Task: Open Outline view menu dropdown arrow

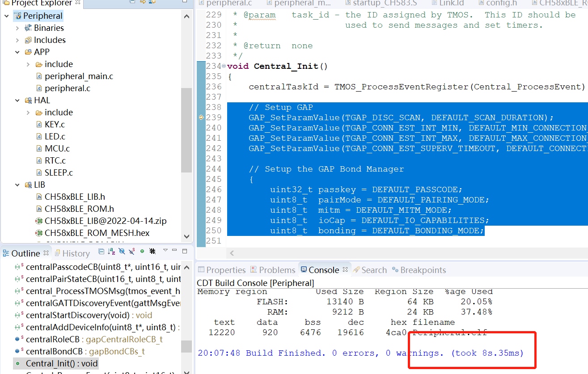Action: 165,251
